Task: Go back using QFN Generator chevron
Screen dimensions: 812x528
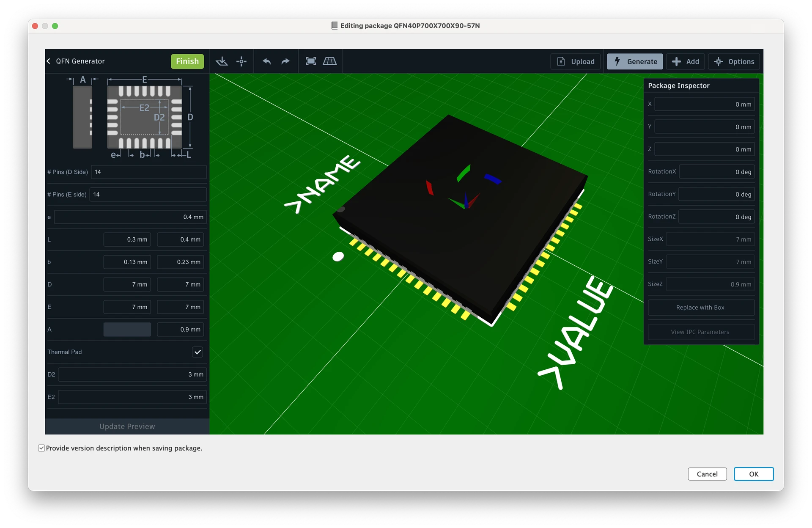Action: pyautogui.click(x=49, y=61)
